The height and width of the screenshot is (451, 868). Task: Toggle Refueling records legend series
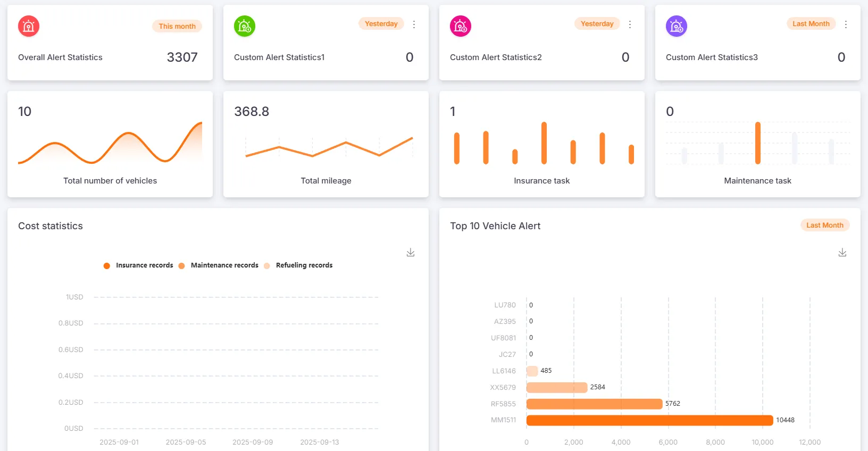298,265
